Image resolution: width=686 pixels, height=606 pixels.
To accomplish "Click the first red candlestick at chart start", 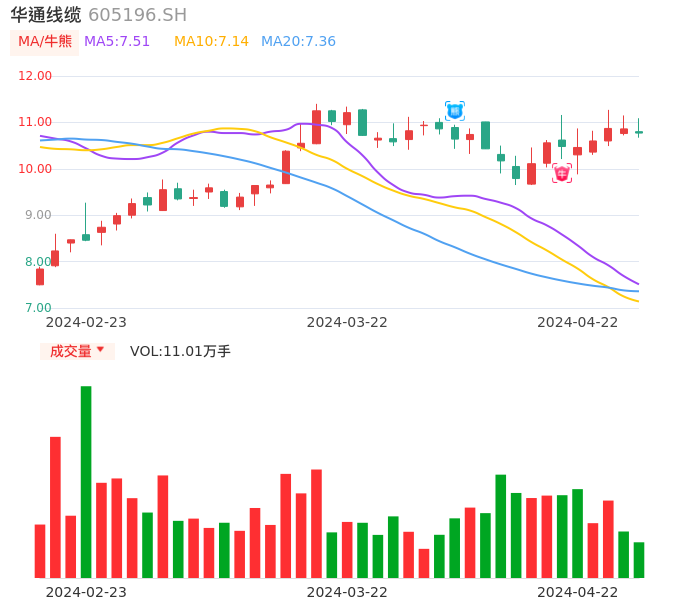I will [40, 277].
